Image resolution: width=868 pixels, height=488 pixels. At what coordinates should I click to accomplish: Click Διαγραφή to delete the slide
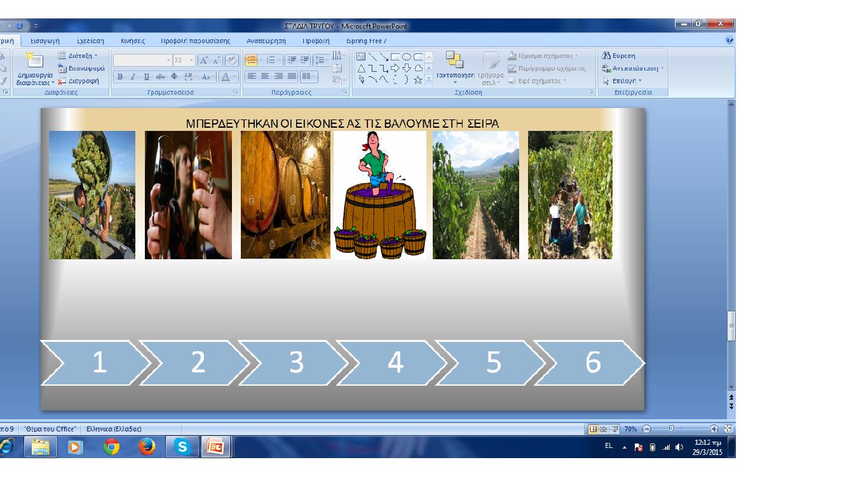click(79, 81)
